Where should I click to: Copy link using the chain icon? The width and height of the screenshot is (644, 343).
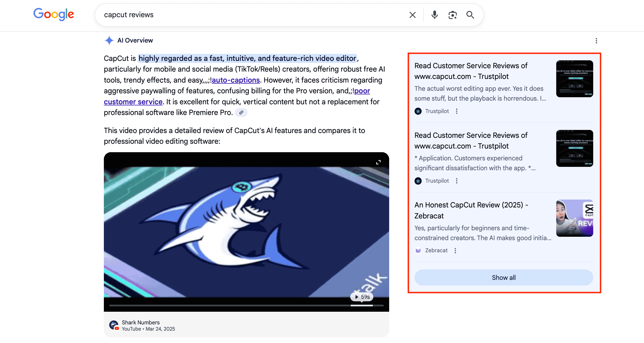click(x=241, y=112)
